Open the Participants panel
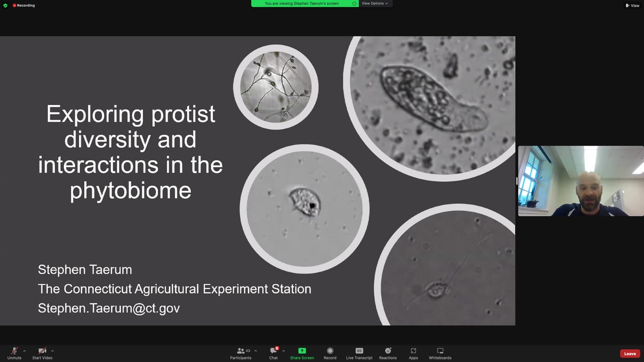 [x=241, y=353]
